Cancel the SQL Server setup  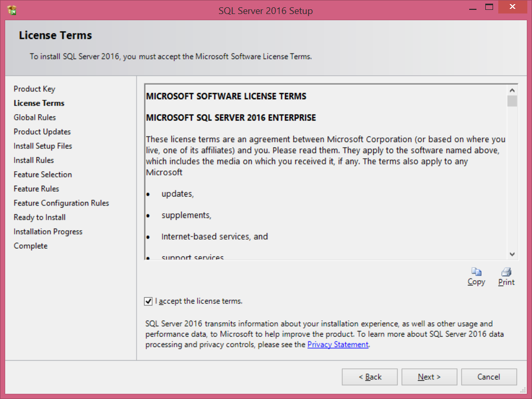pos(489,377)
